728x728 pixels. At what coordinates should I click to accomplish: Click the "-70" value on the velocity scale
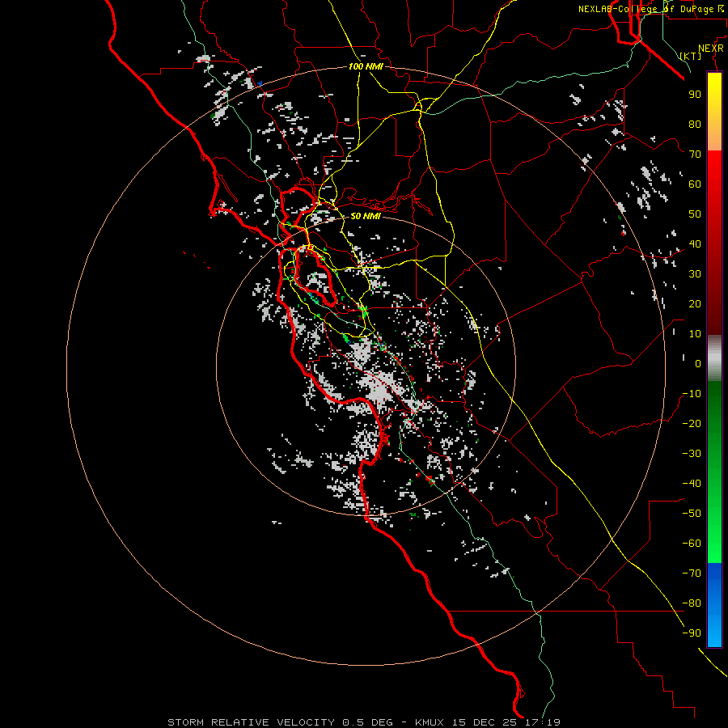[692, 574]
